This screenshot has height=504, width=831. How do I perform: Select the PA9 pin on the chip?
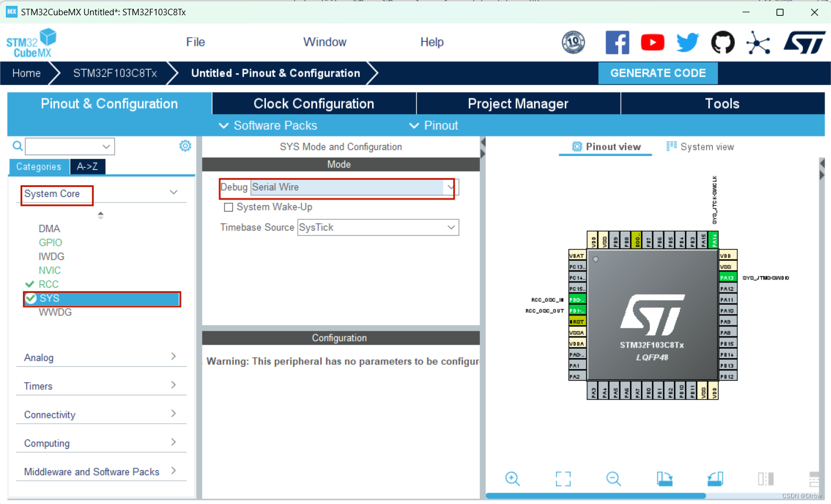pos(728,322)
